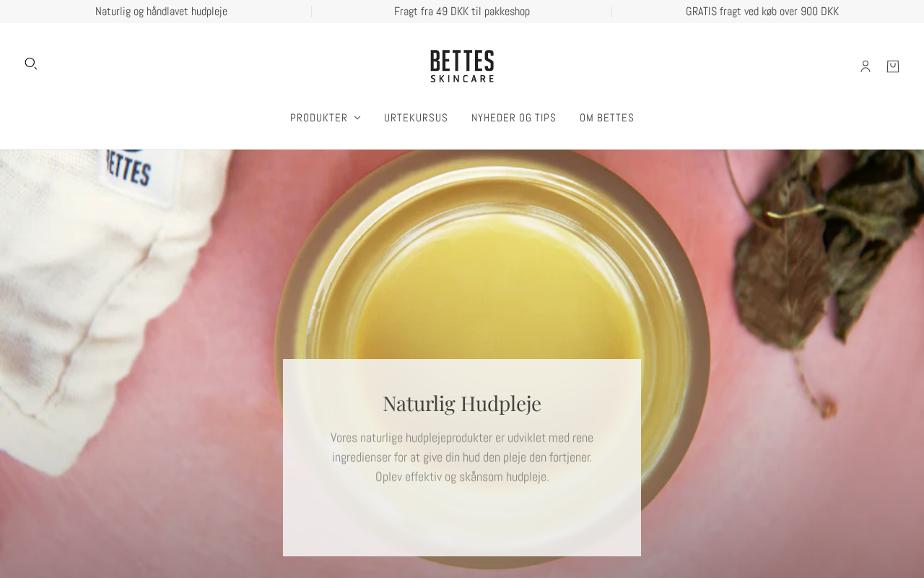Expand the chevron beside PRODUKTER

(357, 118)
